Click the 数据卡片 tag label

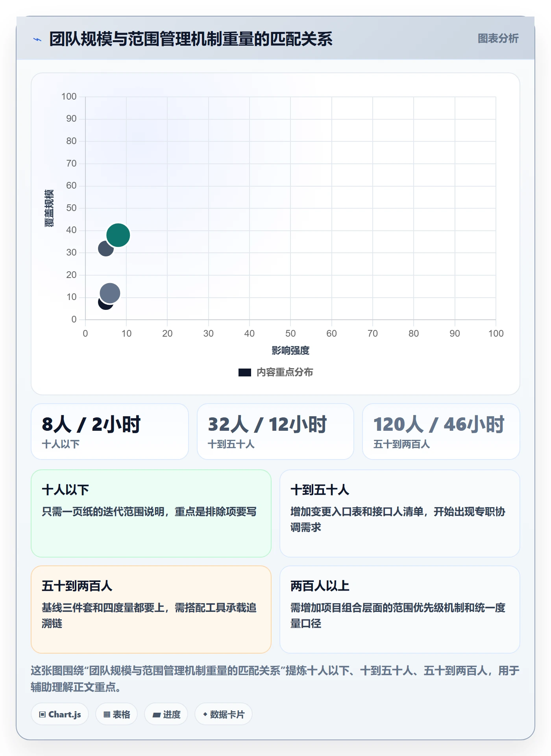pyautogui.click(x=227, y=714)
